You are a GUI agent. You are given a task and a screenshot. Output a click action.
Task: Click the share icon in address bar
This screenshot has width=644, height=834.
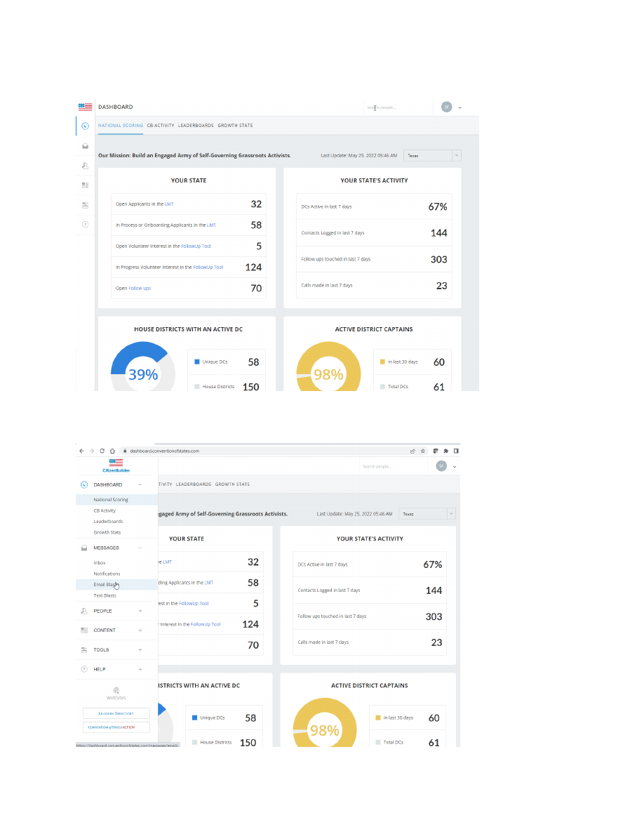(412, 451)
